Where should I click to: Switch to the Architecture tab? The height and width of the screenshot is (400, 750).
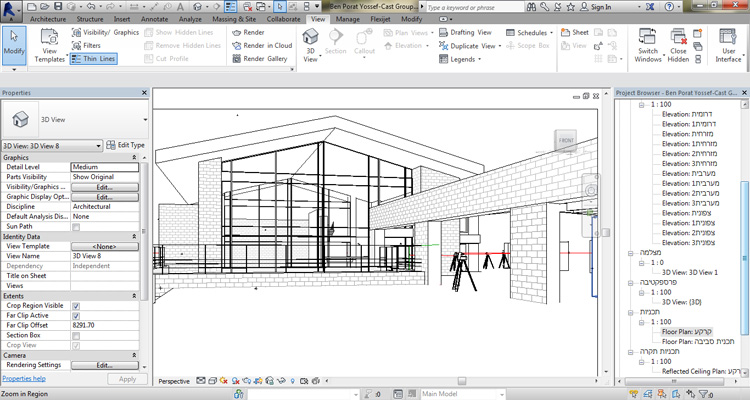48,19
